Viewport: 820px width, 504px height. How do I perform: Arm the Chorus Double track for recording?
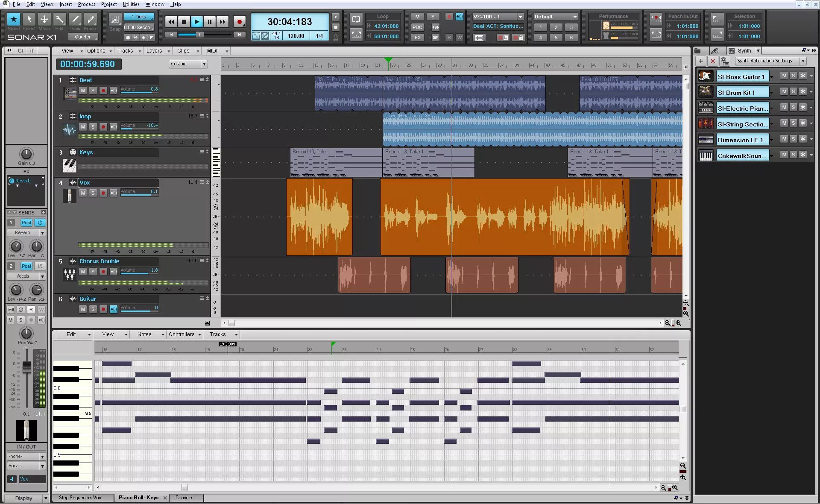pyautogui.click(x=103, y=272)
